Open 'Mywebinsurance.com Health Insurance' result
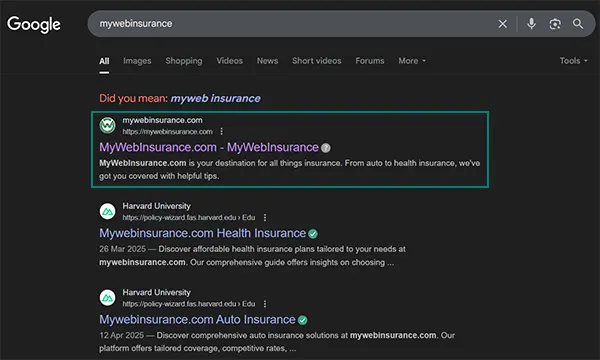 tap(202, 233)
